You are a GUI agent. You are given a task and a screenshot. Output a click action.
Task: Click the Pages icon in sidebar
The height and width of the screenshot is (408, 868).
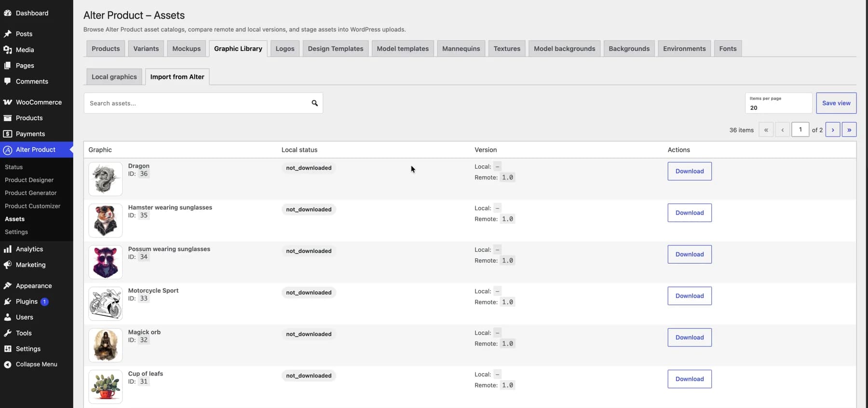click(8, 66)
